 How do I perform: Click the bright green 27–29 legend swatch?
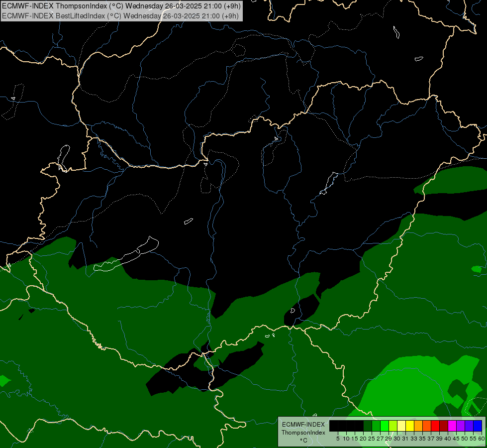pyautogui.click(x=385, y=426)
